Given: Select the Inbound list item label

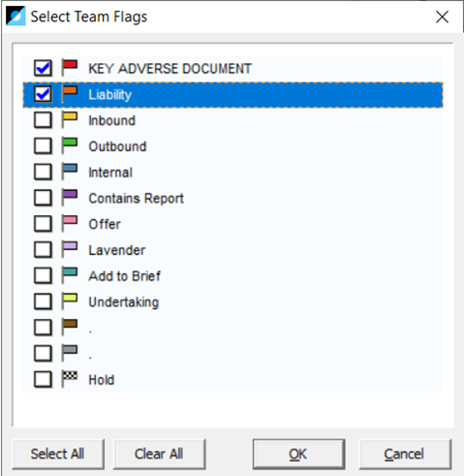Looking at the screenshot, I should [111, 120].
